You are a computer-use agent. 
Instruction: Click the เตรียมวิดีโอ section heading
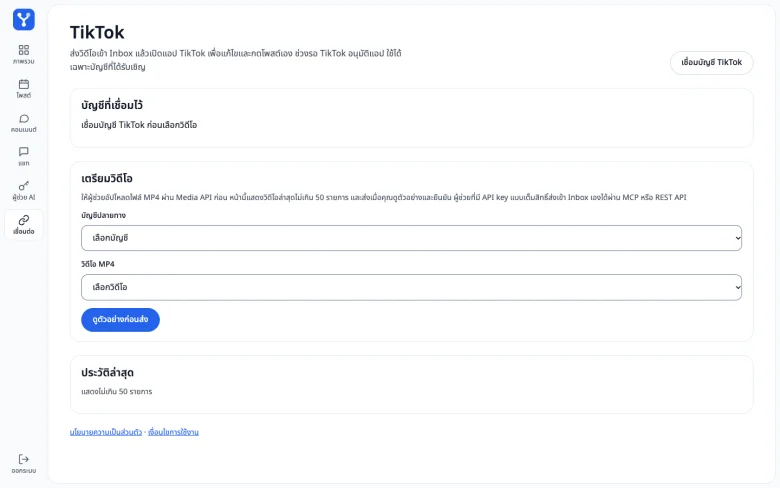107,178
